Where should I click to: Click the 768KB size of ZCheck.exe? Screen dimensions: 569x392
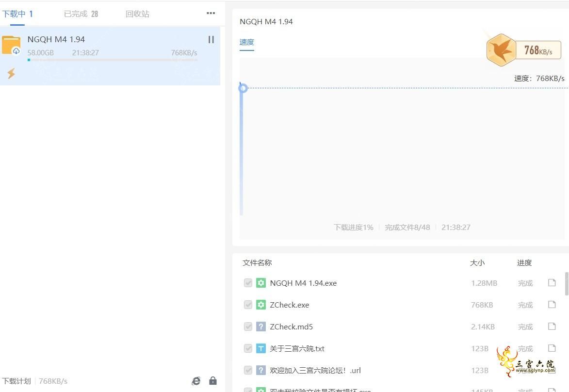pyautogui.click(x=482, y=305)
